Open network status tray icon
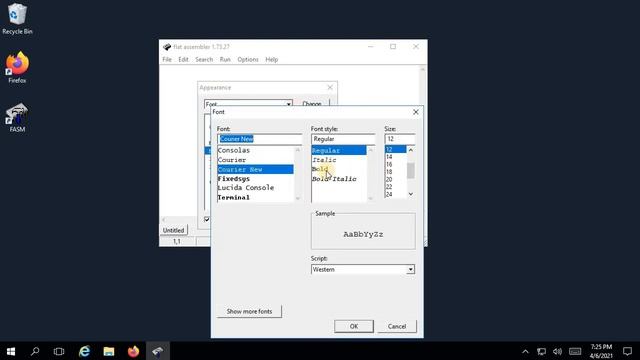 click(x=541, y=351)
